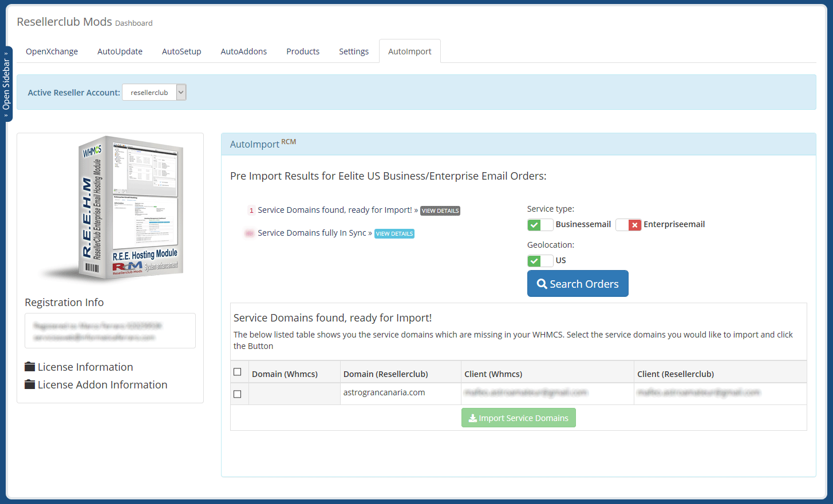Image resolution: width=833 pixels, height=504 pixels.
Task: Click the Open Sidebar handle
Action: [6, 84]
